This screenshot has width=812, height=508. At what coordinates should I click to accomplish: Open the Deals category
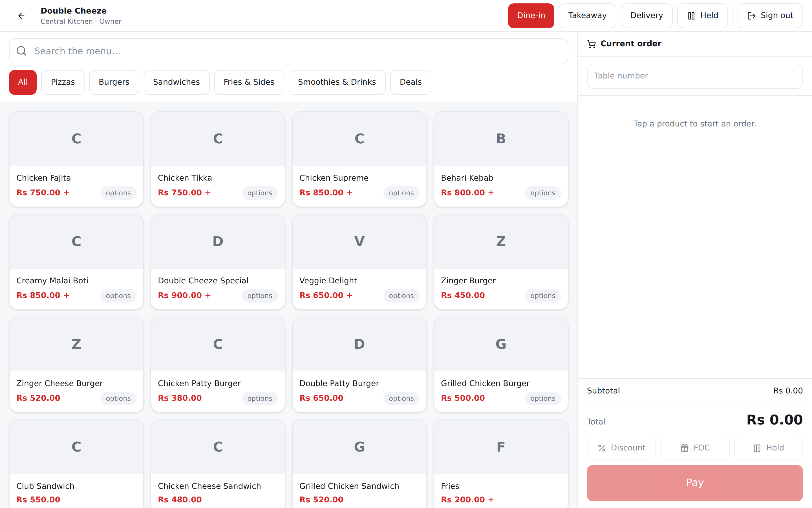click(411, 82)
